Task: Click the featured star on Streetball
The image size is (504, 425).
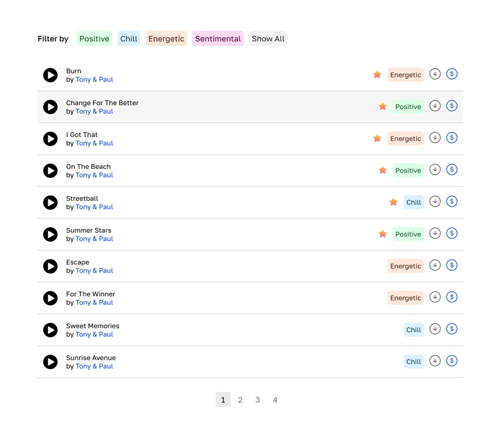Action: click(x=393, y=202)
